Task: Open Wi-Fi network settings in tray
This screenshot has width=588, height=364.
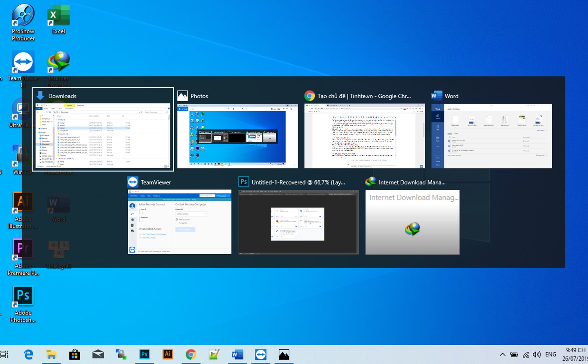Action: [x=526, y=355]
